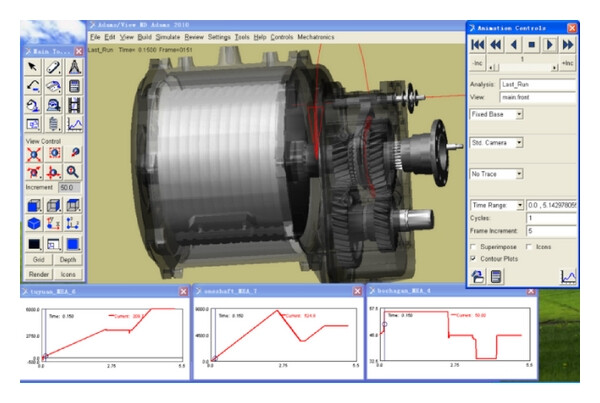Click the dynamic rotate view icon
The height and width of the screenshot is (403, 600).
point(34,172)
